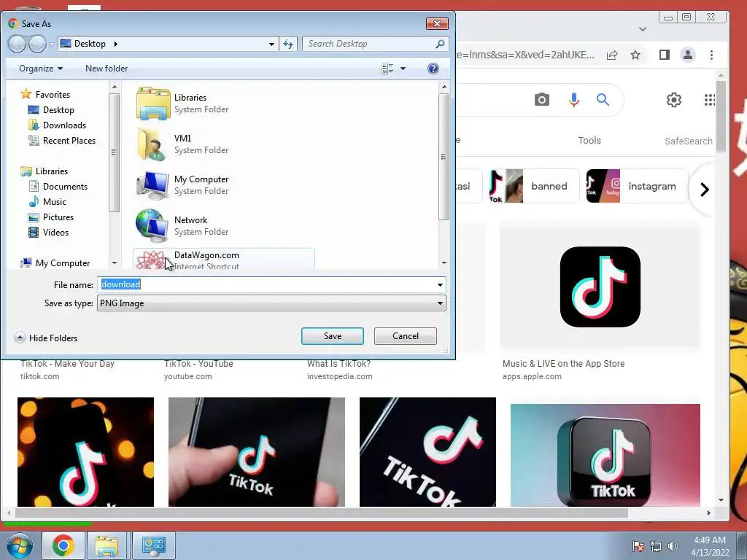Open Save As help question mark icon
Image resolution: width=747 pixels, height=560 pixels.
pos(433,69)
